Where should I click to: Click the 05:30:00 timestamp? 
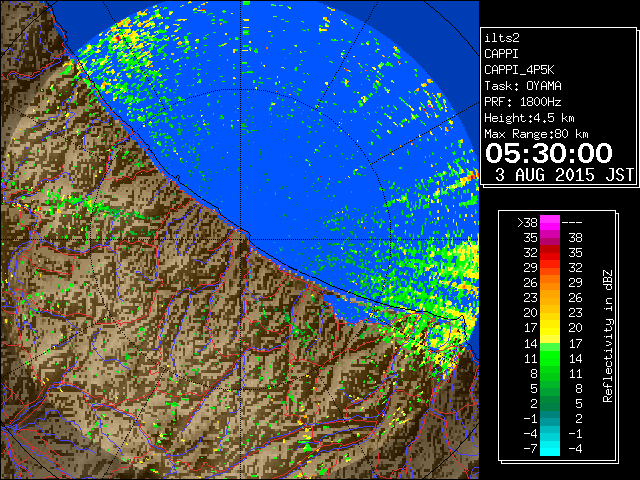coord(549,153)
